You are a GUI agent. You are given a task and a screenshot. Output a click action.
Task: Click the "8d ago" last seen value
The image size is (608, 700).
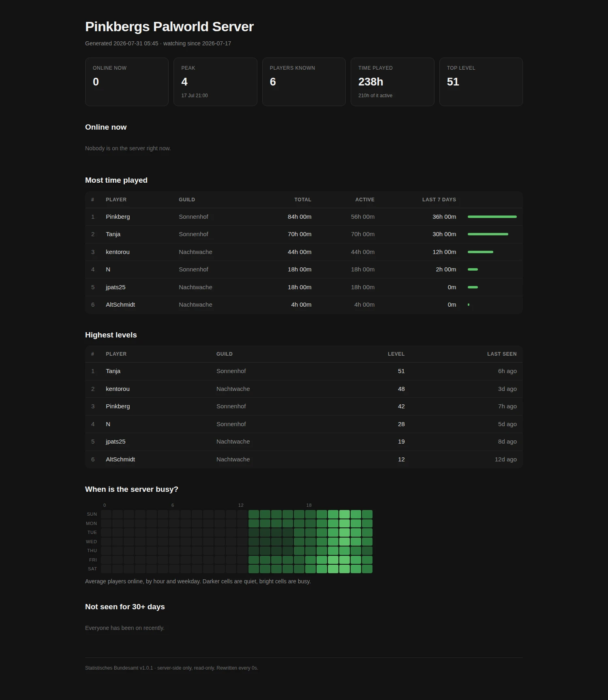507,442
